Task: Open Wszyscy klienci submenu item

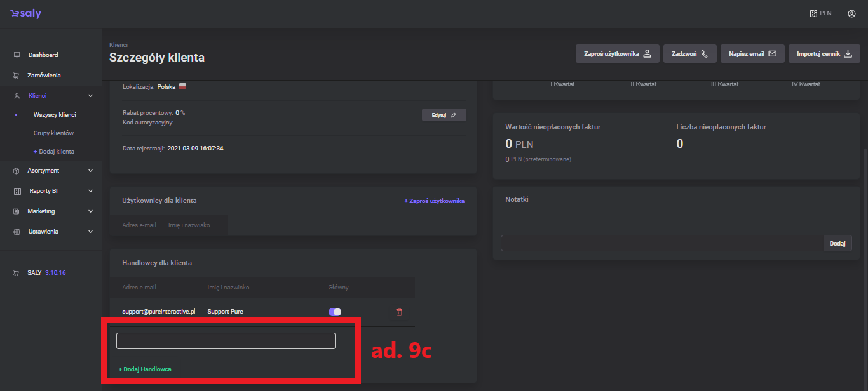Action: 55,115
